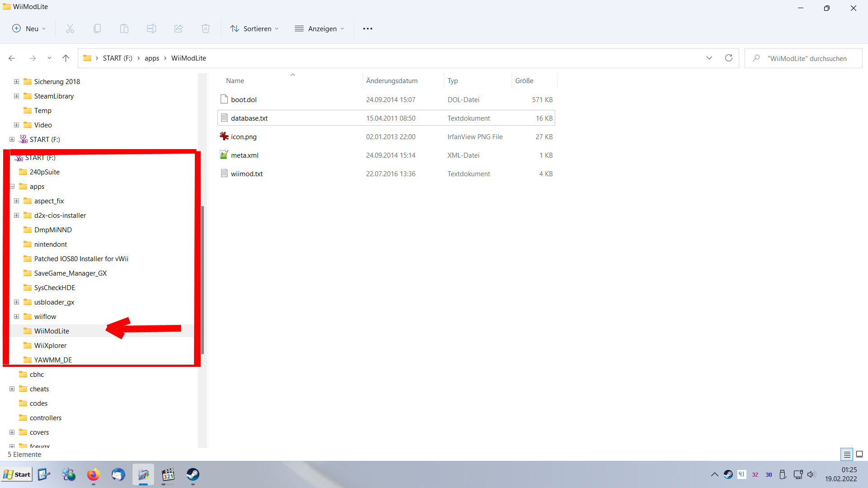Open the network tray icon
The height and width of the screenshot is (488, 868).
[x=798, y=474]
